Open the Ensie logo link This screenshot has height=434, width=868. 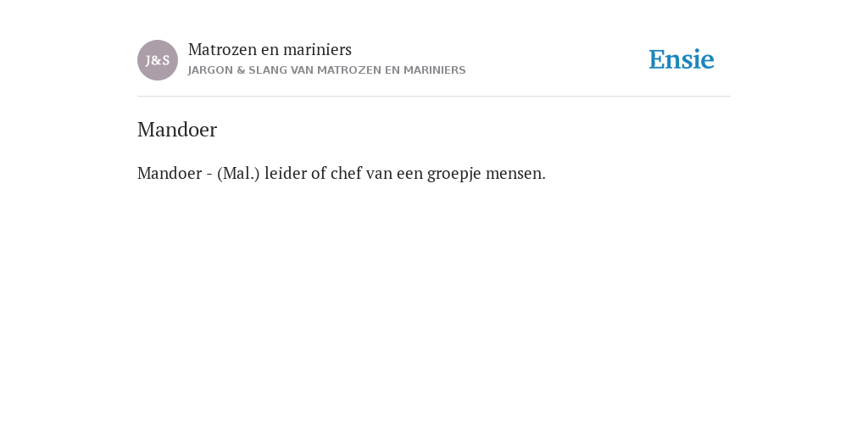point(682,60)
